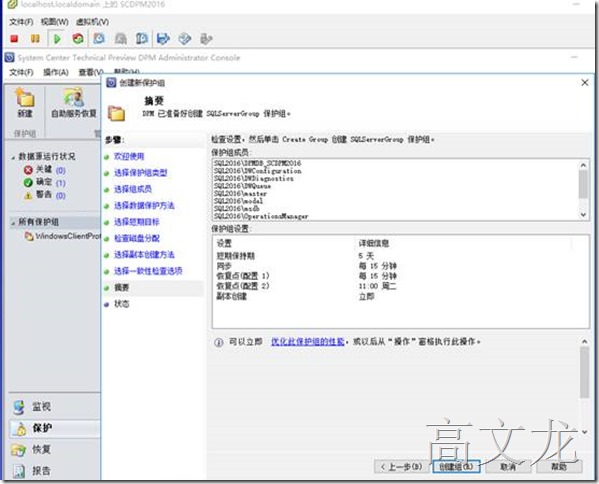Screen dimensions: 599x484
Task: Click the red stop button in VM toolbar
Action: 15,39
